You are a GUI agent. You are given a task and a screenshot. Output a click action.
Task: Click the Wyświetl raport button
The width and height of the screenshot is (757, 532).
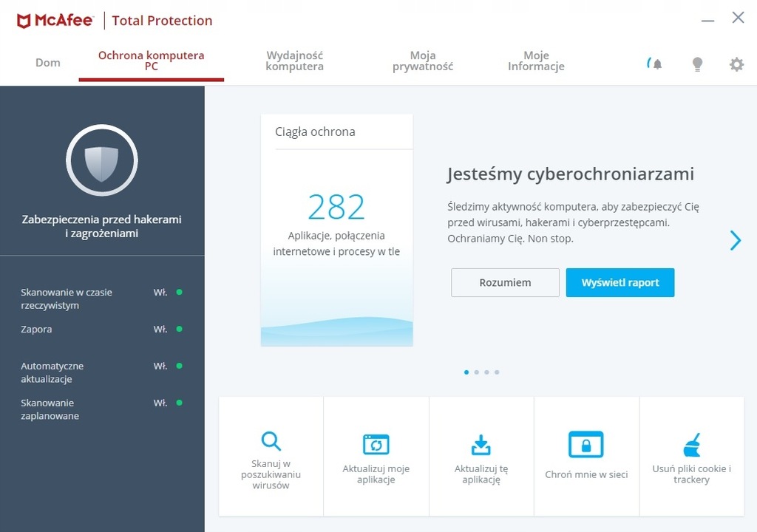tap(620, 282)
